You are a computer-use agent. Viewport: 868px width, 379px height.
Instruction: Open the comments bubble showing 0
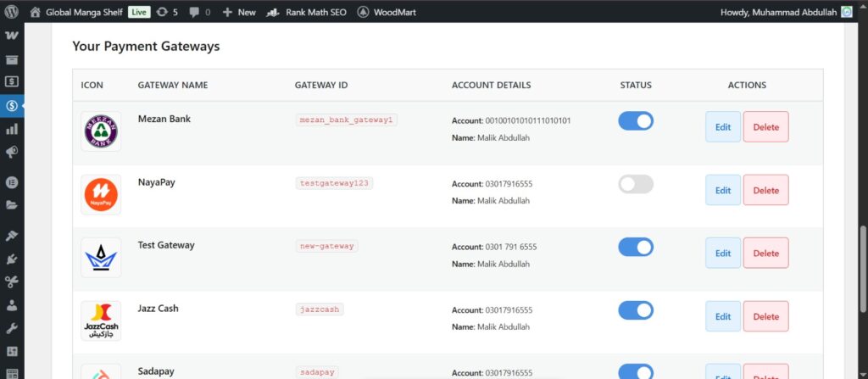pyautogui.click(x=200, y=12)
